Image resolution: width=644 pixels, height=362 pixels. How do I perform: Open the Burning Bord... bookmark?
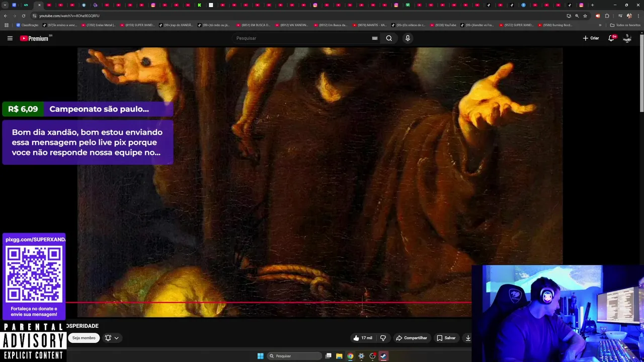tap(555, 25)
